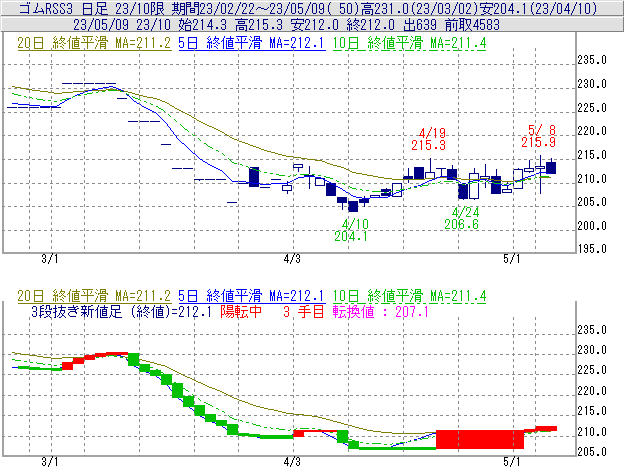Click the 3段抜き新値足 (終値)=212.1 label

121,311
